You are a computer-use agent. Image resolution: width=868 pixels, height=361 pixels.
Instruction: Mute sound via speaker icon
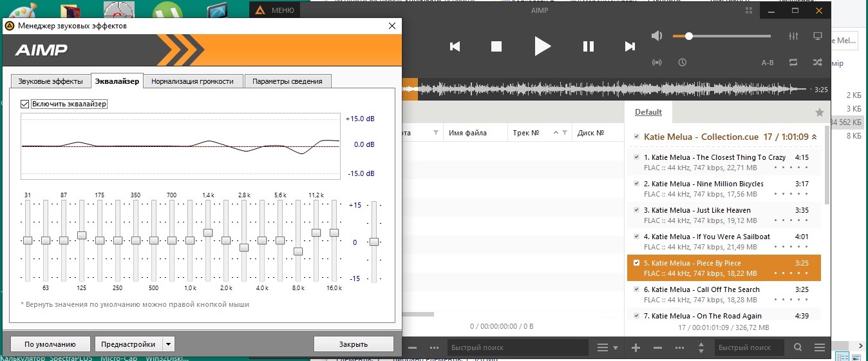click(657, 36)
